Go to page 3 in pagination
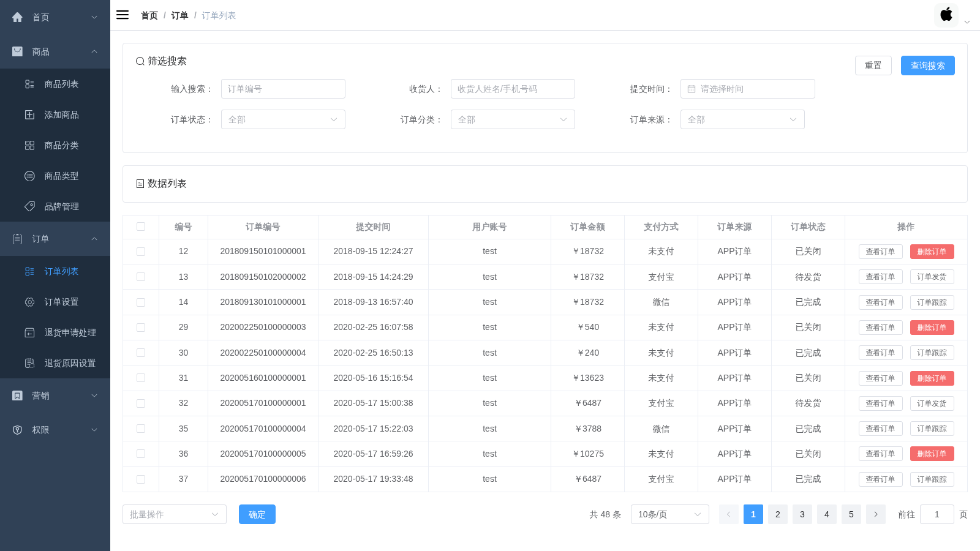The image size is (980, 551). click(802, 514)
